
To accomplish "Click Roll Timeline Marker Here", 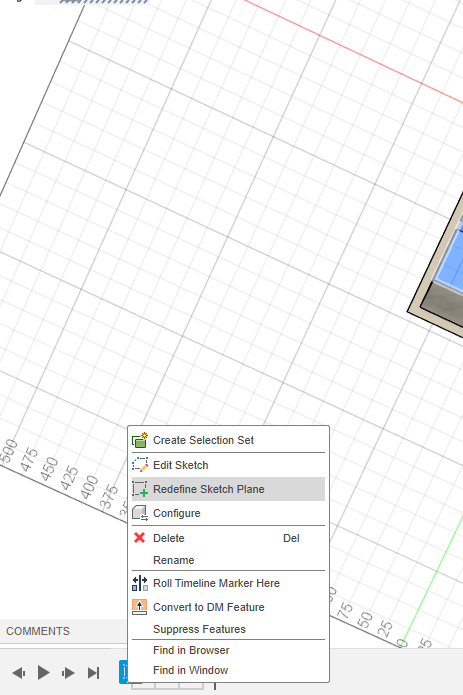I will (x=228, y=583).
